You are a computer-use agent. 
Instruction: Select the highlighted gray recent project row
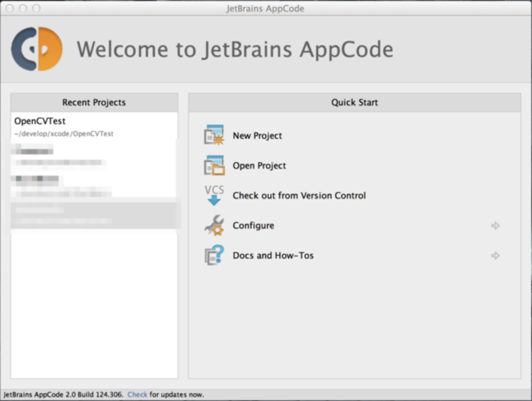pos(94,215)
